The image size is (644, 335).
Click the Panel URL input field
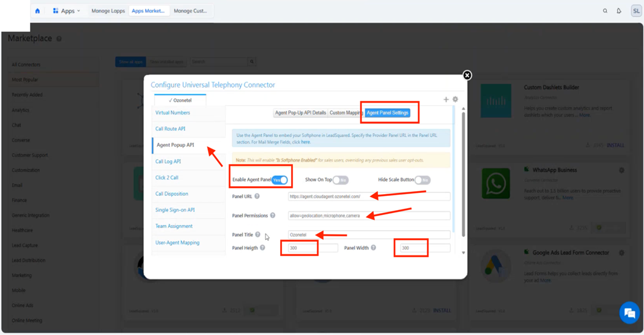(369, 197)
